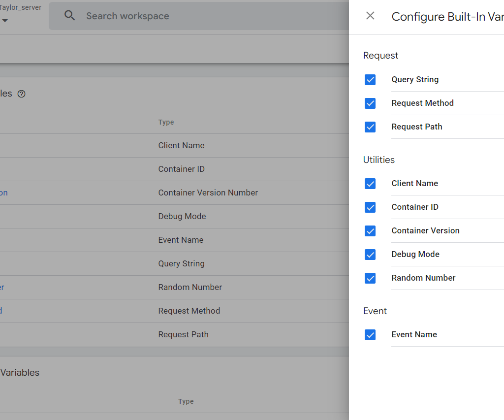Image resolution: width=504 pixels, height=420 pixels.
Task: Click Event Name type cell in table
Action: [181, 240]
